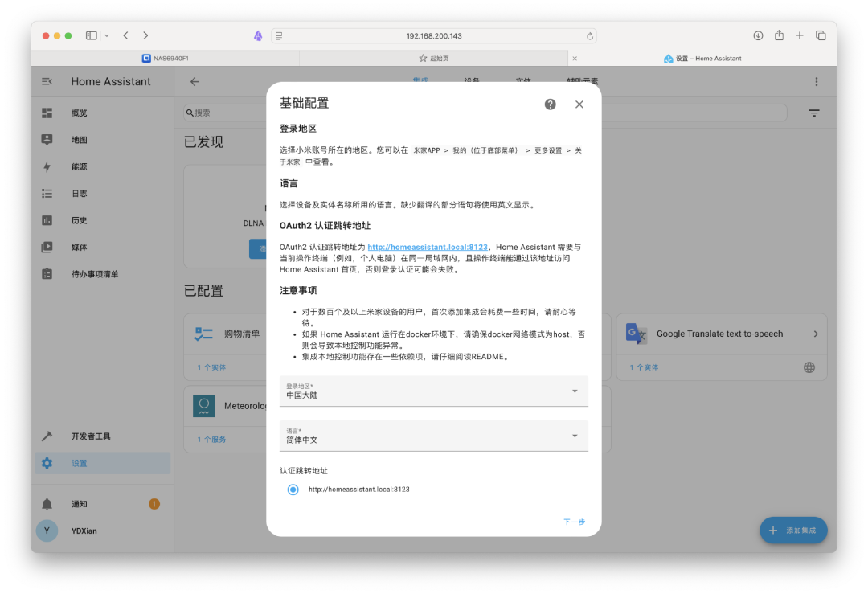Open the 历史 history sidebar item
The width and height of the screenshot is (868, 594).
tap(79, 220)
